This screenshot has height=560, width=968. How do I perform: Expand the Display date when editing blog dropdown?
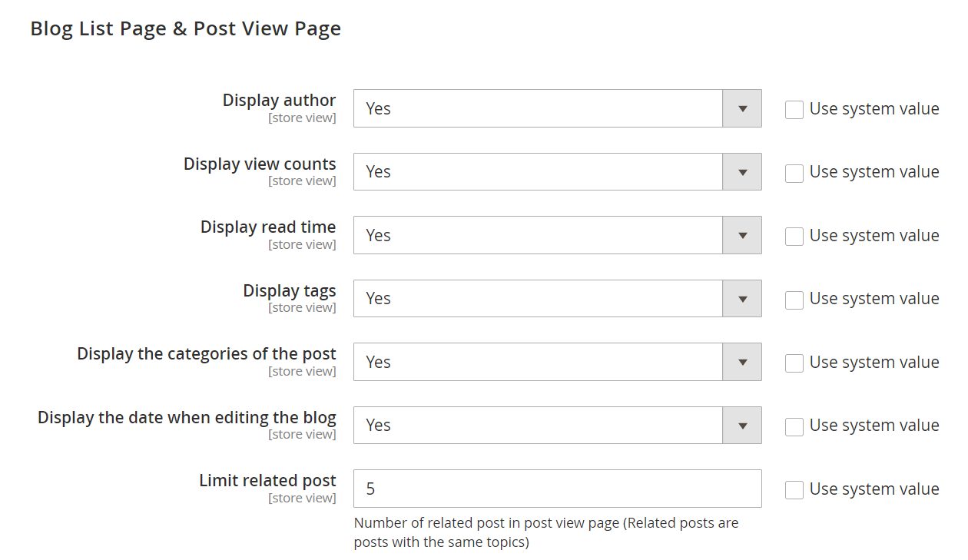click(557, 426)
